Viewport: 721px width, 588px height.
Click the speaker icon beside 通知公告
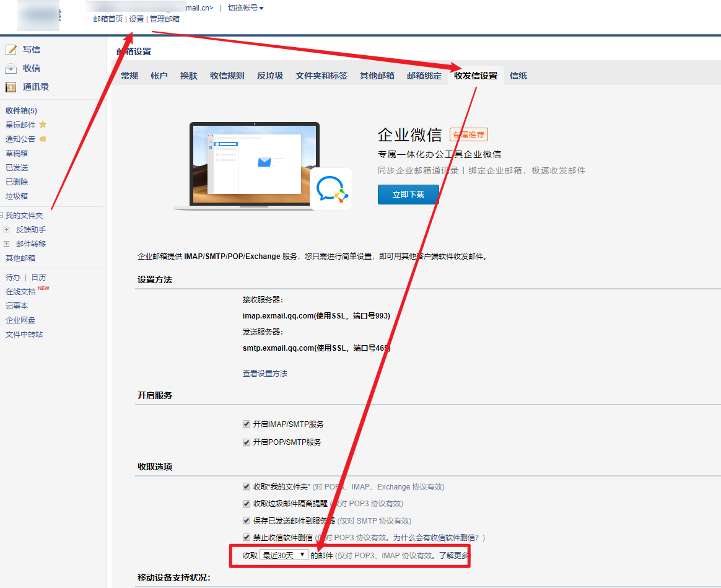(43, 139)
